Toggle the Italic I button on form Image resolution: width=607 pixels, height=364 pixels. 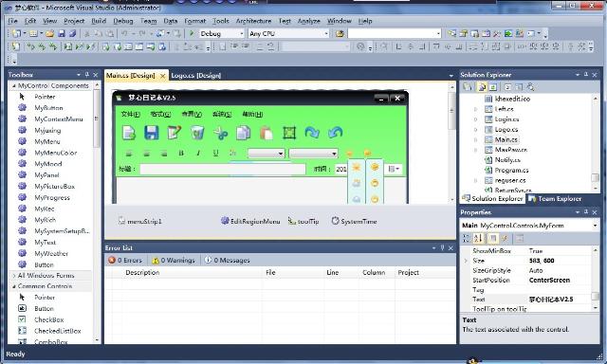click(x=198, y=154)
